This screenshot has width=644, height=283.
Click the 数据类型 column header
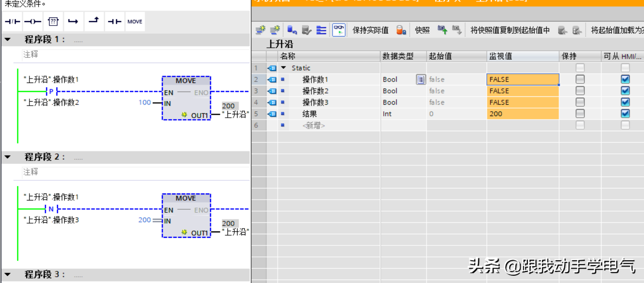coord(403,56)
